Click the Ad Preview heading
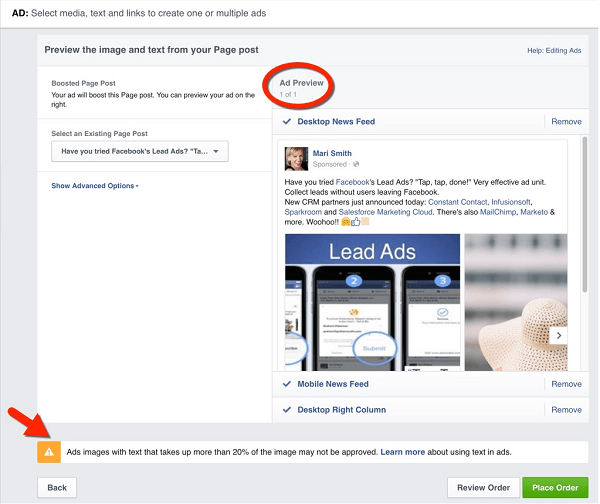 301,83
